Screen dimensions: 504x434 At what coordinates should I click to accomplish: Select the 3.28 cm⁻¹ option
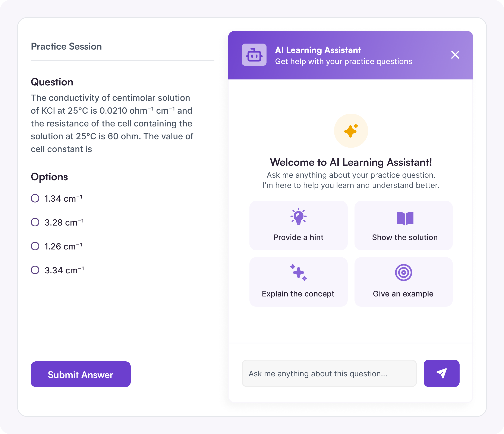click(35, 222)
